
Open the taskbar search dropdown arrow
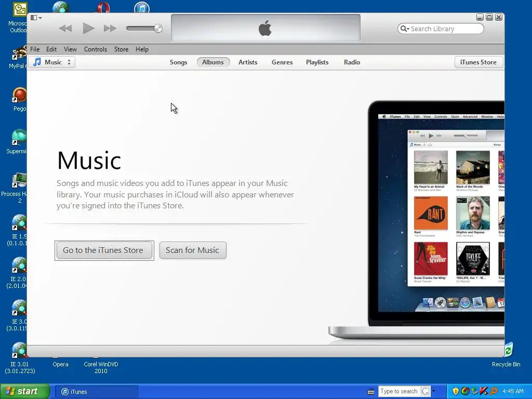434,391
